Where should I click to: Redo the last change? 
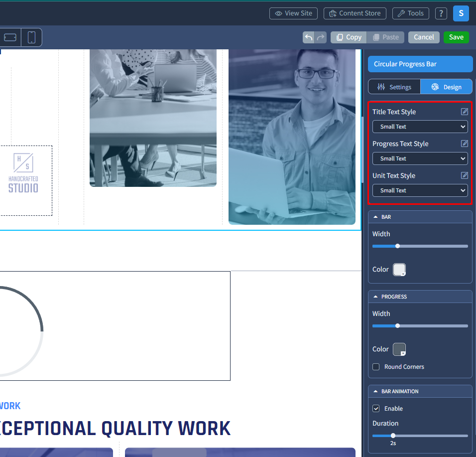click(321, 37)
